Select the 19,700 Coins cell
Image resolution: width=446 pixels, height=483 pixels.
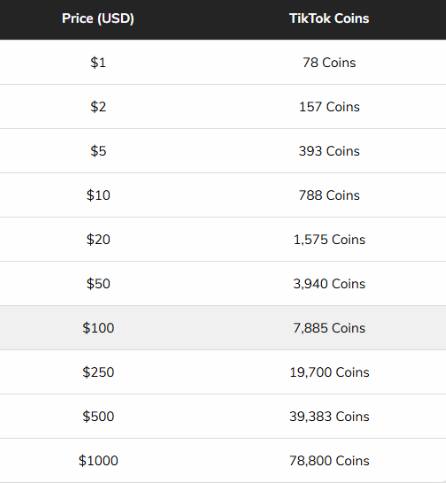329,372
